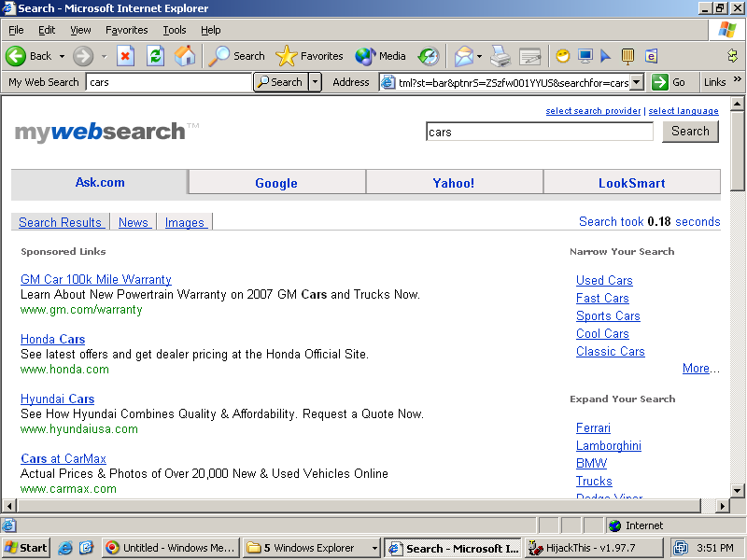Open the GM Car 100k Mile Warranty link
747x560 pixels.
(96, 279)
